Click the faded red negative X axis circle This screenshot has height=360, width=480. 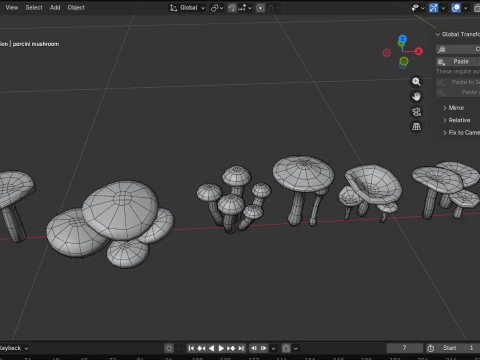387,53
